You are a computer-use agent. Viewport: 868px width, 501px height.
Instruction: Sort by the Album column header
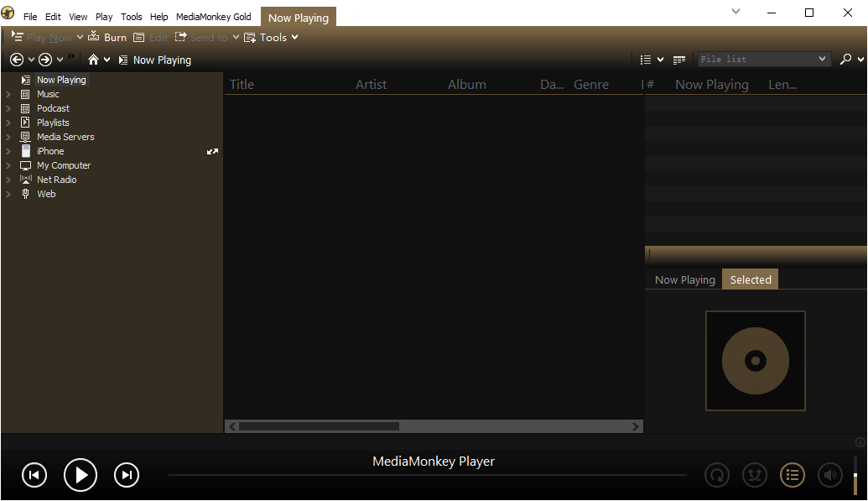(x=466, y=84)
